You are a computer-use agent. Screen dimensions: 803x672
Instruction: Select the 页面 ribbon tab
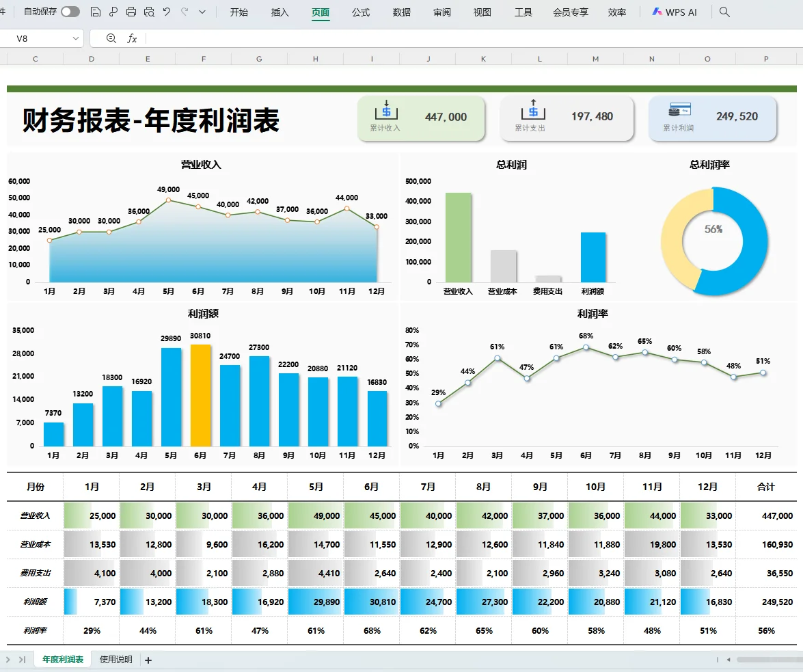(x=321, y=12)
